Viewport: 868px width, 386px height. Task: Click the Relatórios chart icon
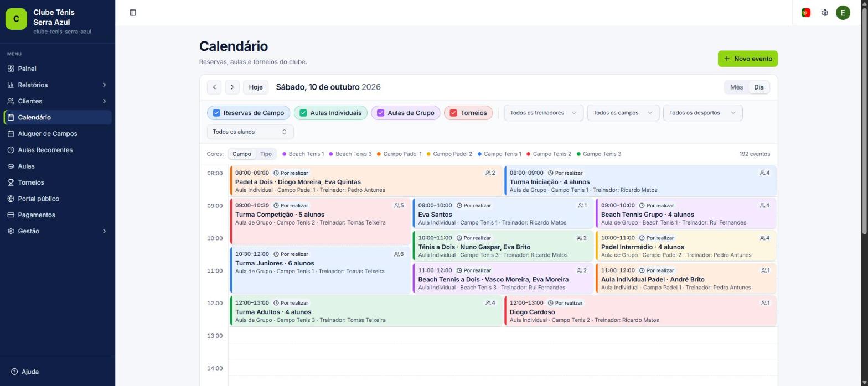(x=11, y=85)
